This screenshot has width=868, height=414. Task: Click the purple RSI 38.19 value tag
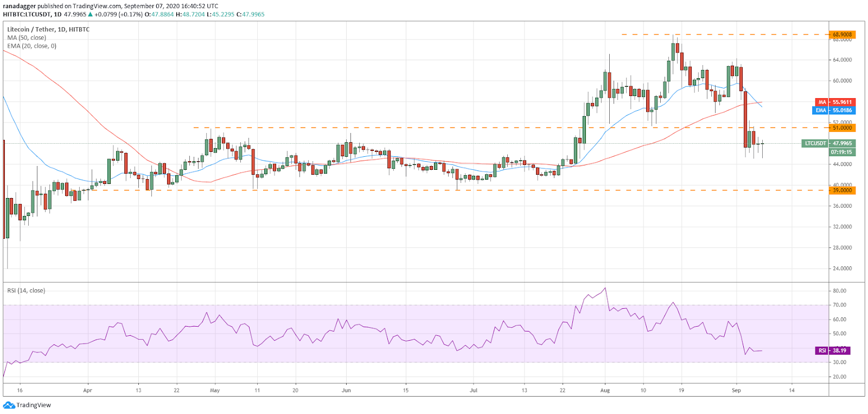tap(833, 351)
